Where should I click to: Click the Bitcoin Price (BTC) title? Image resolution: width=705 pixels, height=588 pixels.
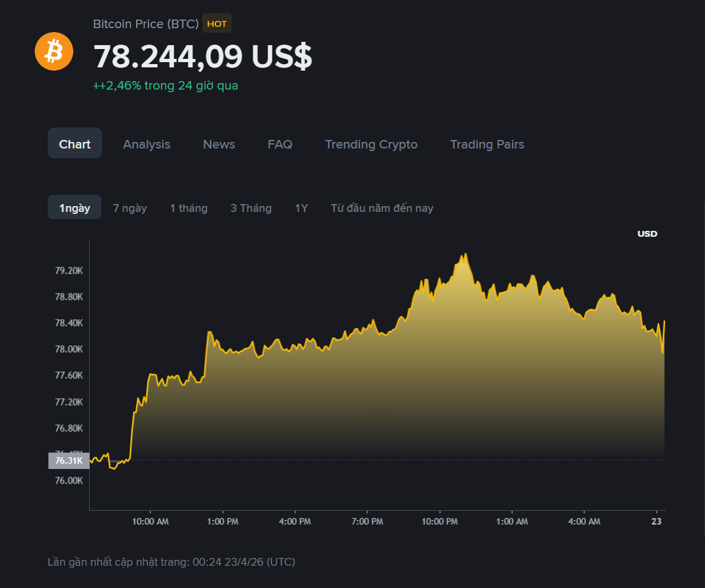coord(146,24)
